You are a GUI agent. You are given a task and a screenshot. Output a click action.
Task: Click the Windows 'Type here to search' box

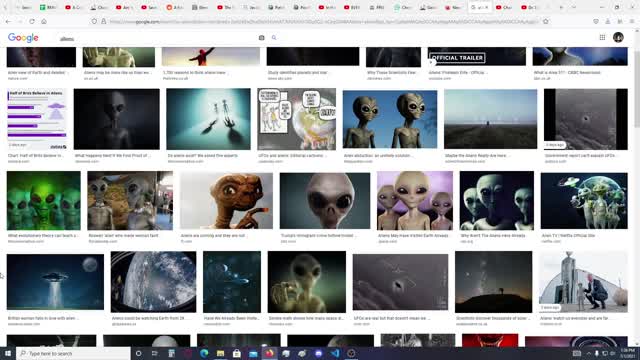[x=73, y=353]
